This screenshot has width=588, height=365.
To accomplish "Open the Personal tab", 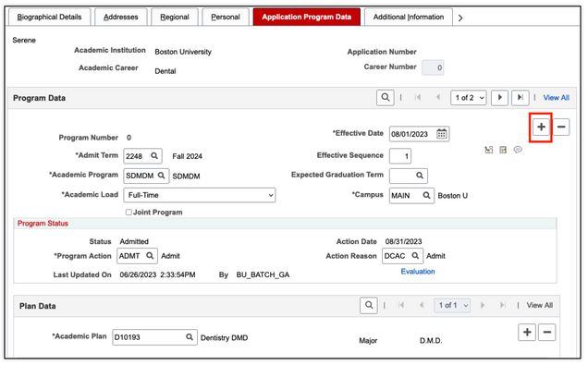I will coord(226,18).
